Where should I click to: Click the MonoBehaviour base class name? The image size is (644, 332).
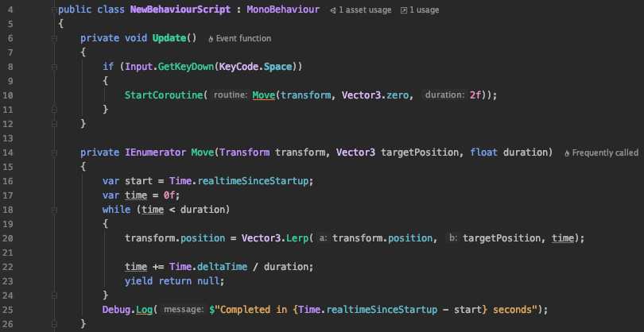[283, 10]
